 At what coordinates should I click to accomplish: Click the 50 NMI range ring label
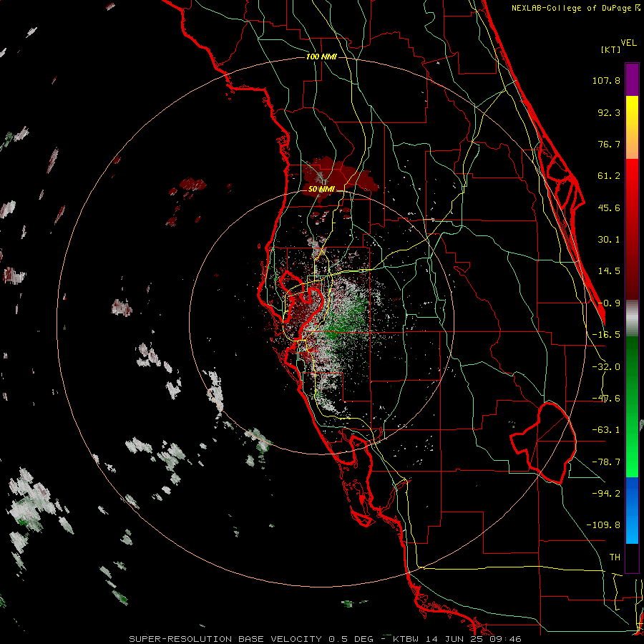[x=321, y=190]
